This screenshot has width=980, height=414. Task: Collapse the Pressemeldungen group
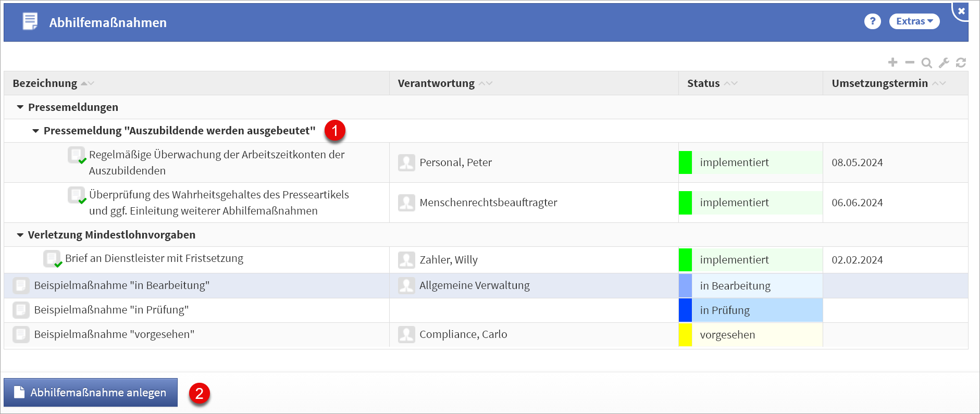coord(20,107)
